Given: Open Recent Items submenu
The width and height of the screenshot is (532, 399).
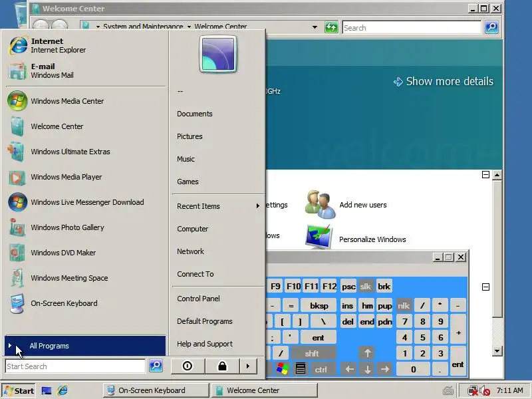Looking at the screenshot, I should (x=218, y=206).
